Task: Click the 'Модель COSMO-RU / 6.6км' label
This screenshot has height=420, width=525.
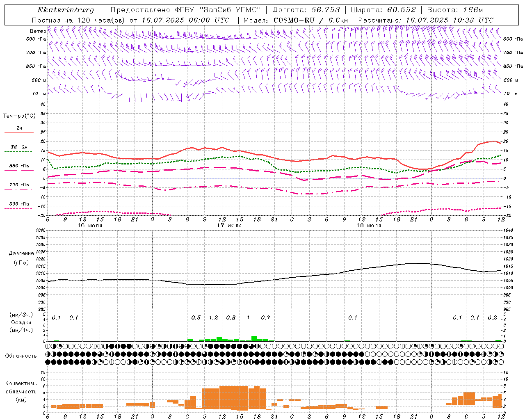Action: click(296, 20)
